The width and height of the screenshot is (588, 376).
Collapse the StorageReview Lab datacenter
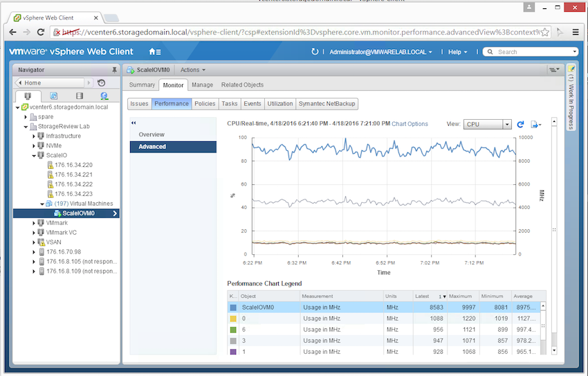(x=26, y=127)
